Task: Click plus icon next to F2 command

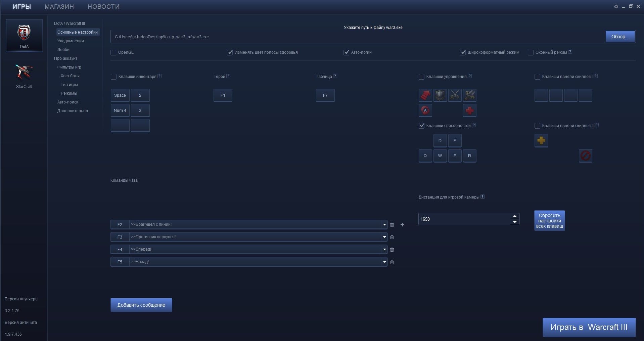Action: point(402,225)
